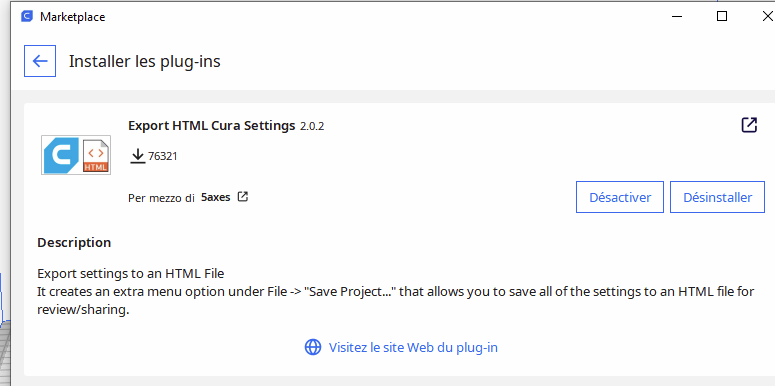Viewport: 775px width, 386px height.
Task: Uninstall the plugin using the Désinstaller button
Action: [x=718, y=197]
